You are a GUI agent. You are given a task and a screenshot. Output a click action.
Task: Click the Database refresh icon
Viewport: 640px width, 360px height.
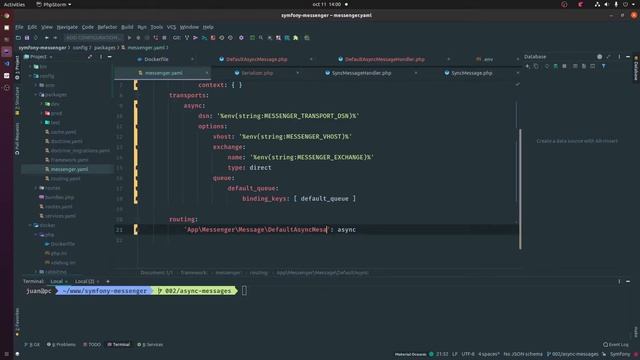[x=547, y=66]
